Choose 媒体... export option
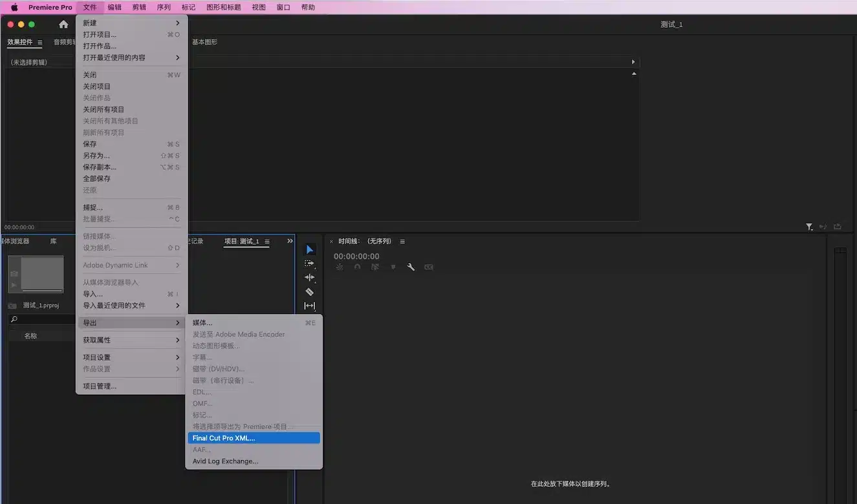 pyautogui.click(x=254, y=322)
